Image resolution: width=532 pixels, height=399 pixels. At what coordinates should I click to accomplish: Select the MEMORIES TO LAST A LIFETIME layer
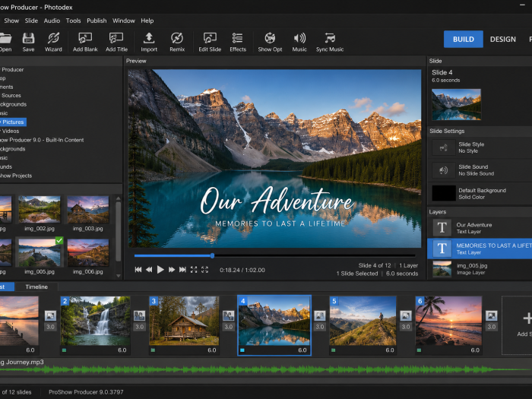tap(480, 249)
